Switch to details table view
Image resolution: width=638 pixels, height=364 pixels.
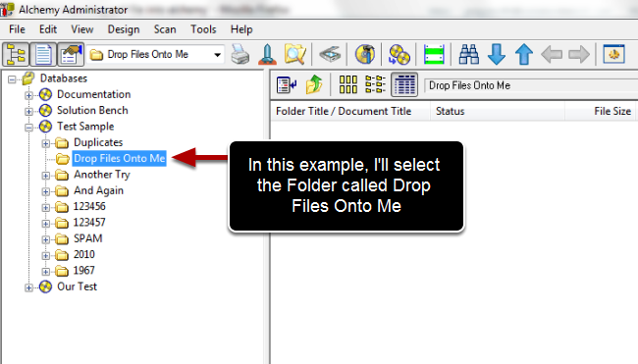click(x=404, y=85)
